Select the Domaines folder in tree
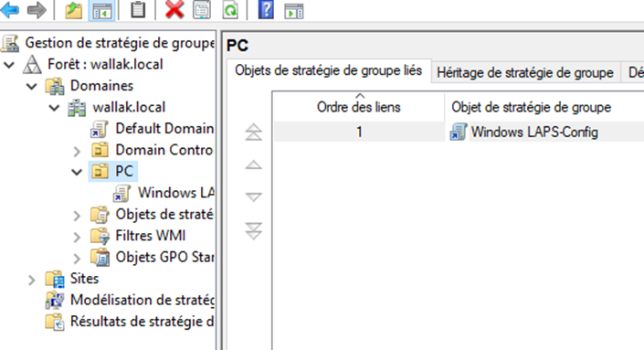Viewport: 644px width, 350px height. [x=101, y=86]
